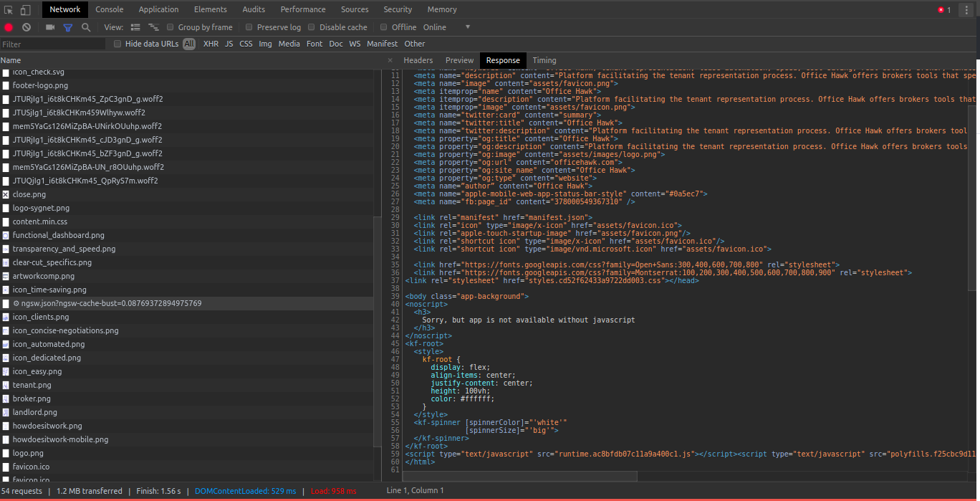Filter requests by Img
The height and width of the screenshot is (501, 980).
265,44
